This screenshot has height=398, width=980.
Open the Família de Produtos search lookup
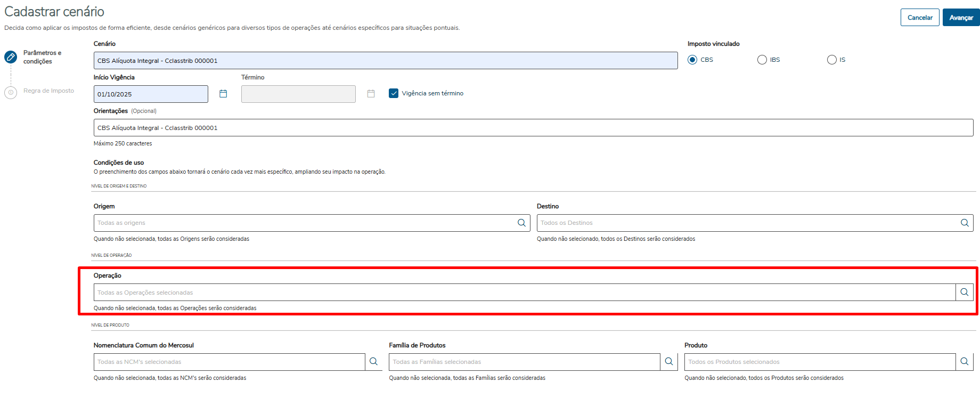pyautogui.click(x=669, y=362)
